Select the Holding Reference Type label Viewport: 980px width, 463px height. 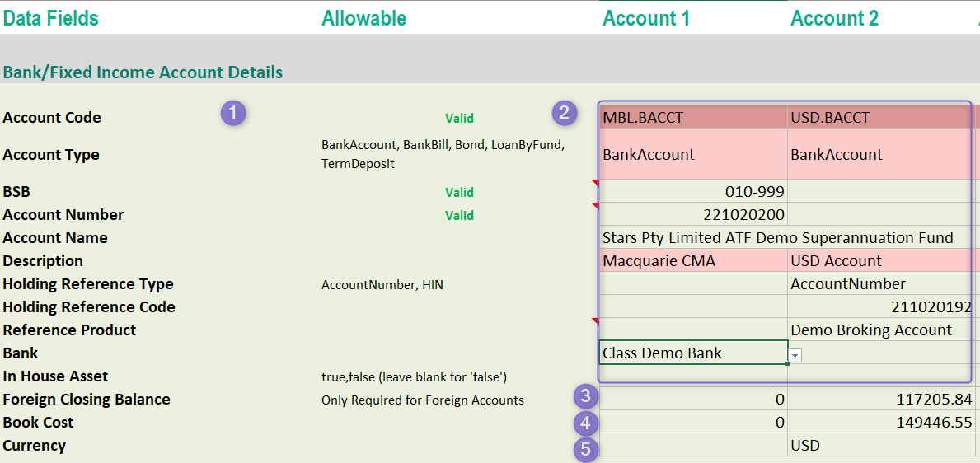88,283
